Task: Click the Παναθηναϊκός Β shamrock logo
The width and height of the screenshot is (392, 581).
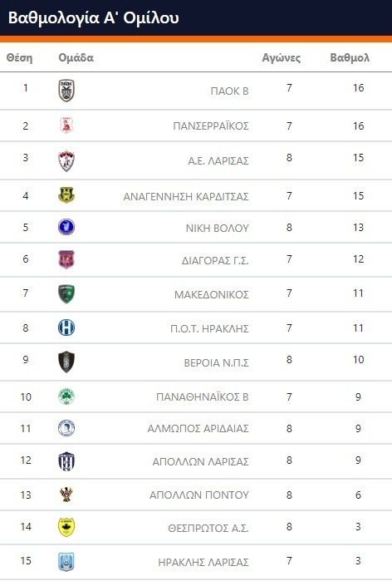Action: pyautogui.click(x=66, y=396)
